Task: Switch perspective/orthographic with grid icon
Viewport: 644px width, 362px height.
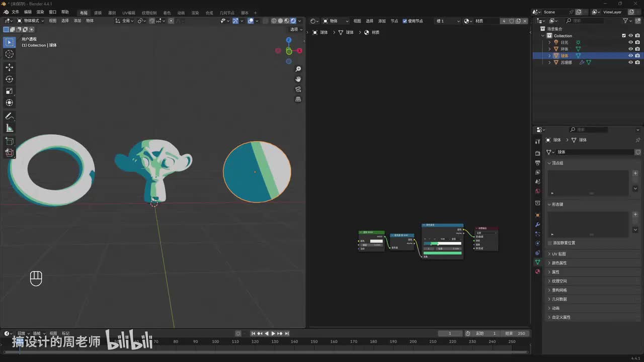Action: [298, 99]
